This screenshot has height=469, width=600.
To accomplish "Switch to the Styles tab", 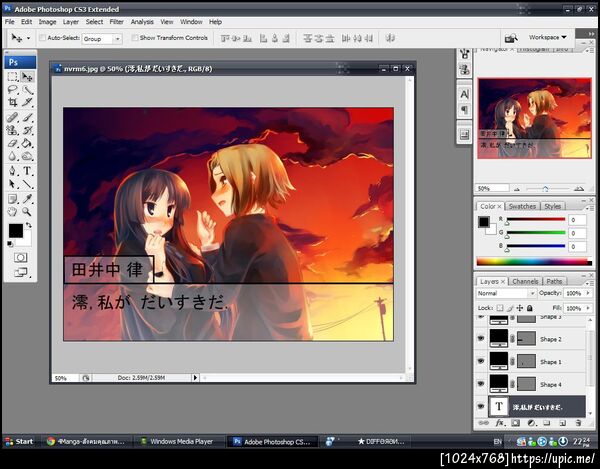I will [553, 206].
